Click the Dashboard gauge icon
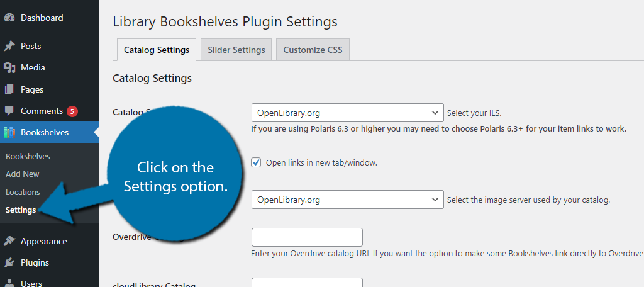This screenshot has height=287, width=644. pyautogui.click(x=9, y=18)
